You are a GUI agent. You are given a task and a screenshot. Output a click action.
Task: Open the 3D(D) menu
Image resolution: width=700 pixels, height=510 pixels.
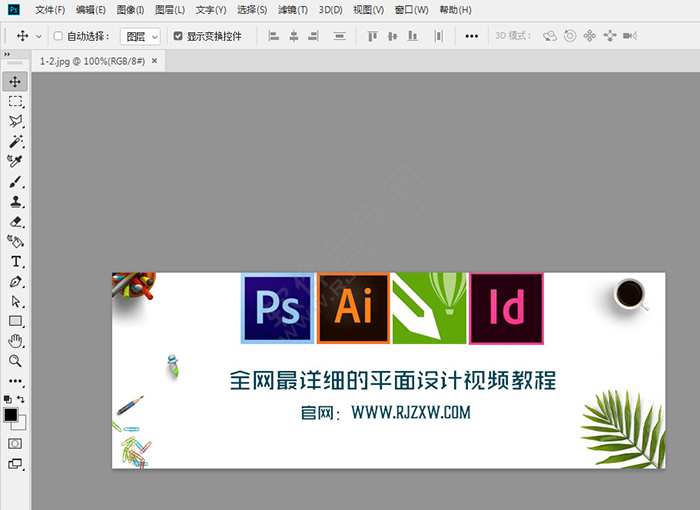(x=330, y=10)
